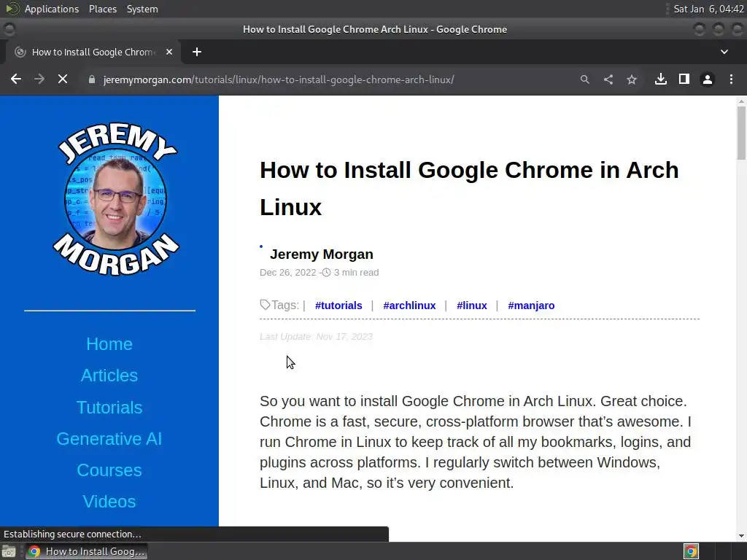This screenshot has height=560, width=747.
Task: Click the forward navigation arrow
Action: pos(39,79)
